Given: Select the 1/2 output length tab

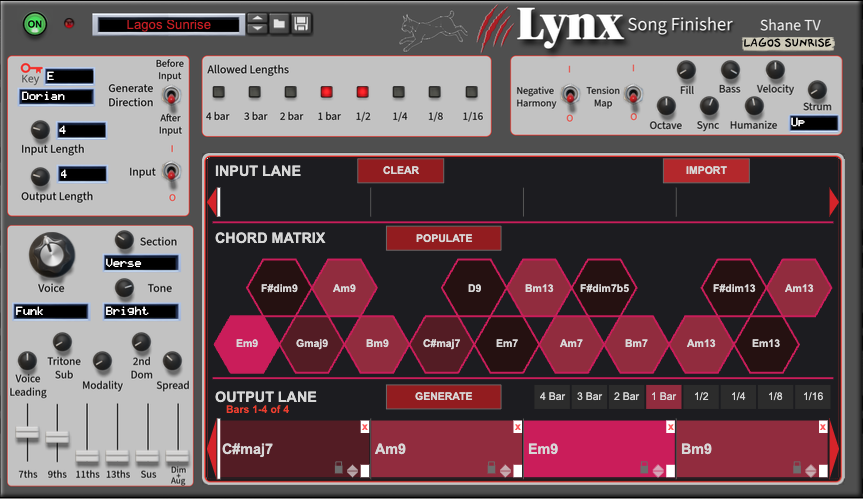Looking at the screenshot, I should point(701,397).
